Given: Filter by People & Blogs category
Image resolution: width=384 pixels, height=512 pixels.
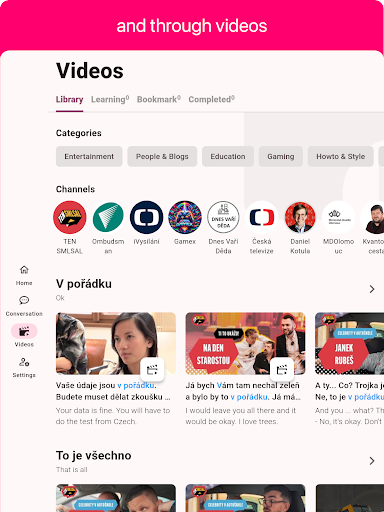Looking at the screenshot, I should (x=162, y=156).
